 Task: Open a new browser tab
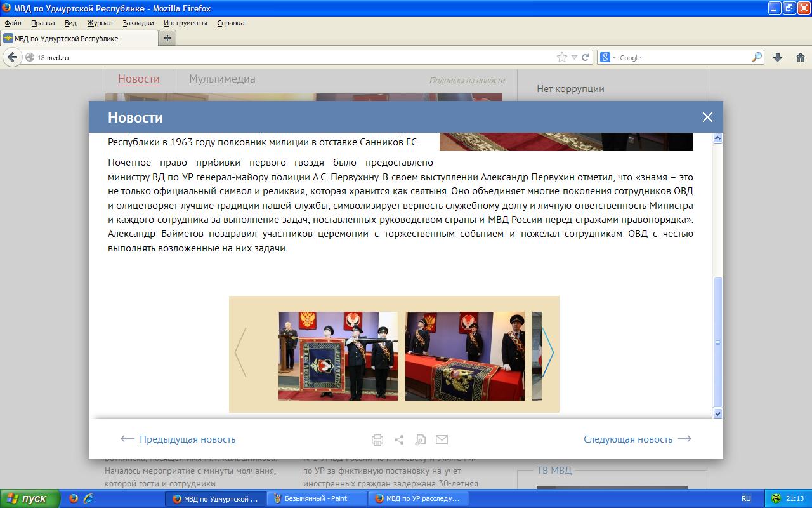pos(167,38)
